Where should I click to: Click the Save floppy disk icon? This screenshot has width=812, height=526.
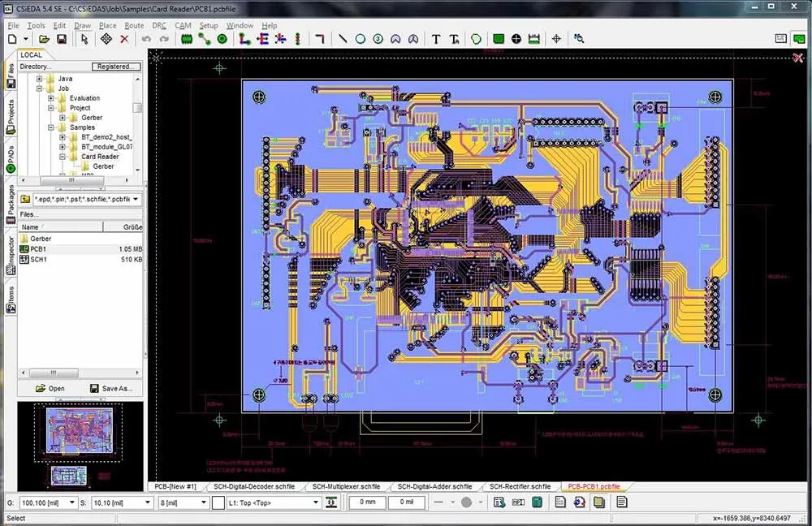pyautogui.click(x=62, y=39)
